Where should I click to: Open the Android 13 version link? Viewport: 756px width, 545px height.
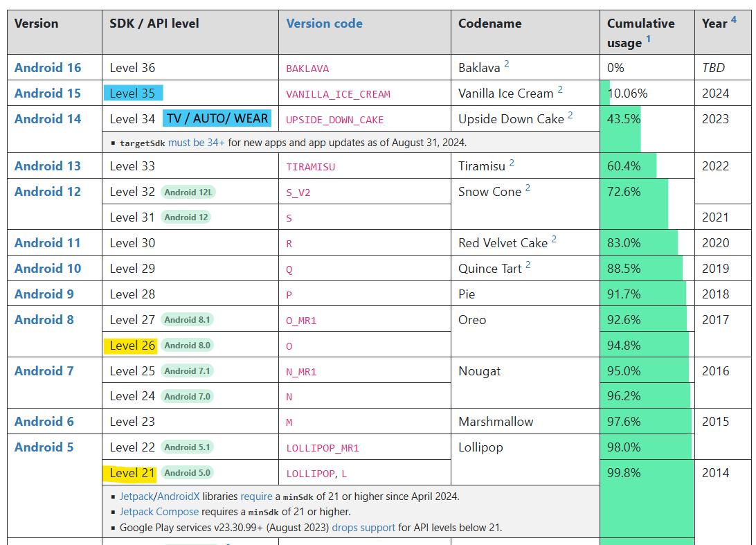coord(48,166)
